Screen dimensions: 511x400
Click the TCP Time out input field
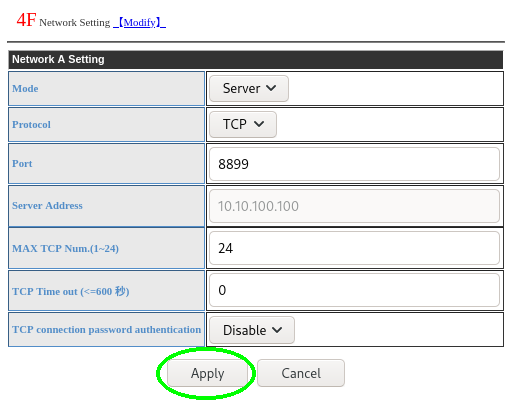point(354,290)
